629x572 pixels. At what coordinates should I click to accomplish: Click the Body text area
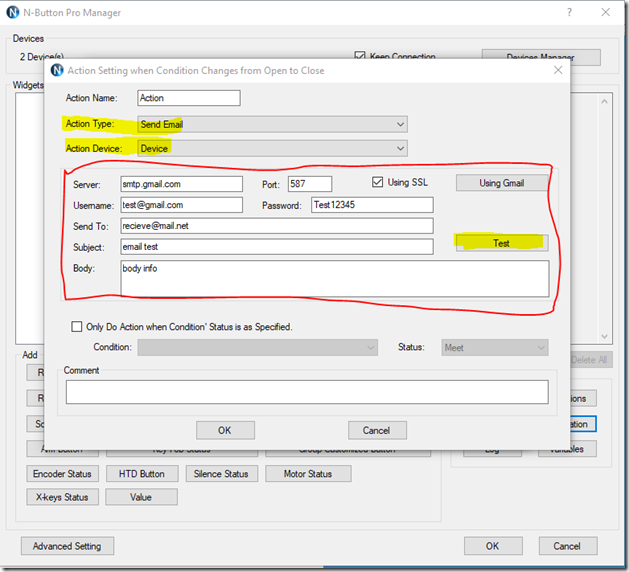[x=335, y=279]
